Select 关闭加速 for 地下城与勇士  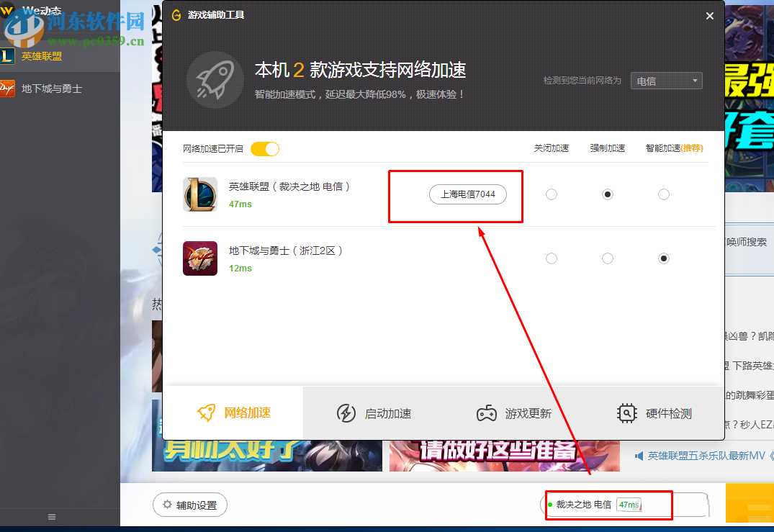tap(551, 258)
